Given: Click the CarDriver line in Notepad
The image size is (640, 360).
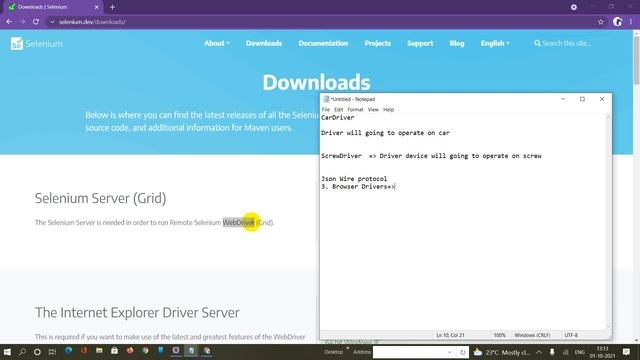Looking at the screenshot, I should (x=338, y=118).
